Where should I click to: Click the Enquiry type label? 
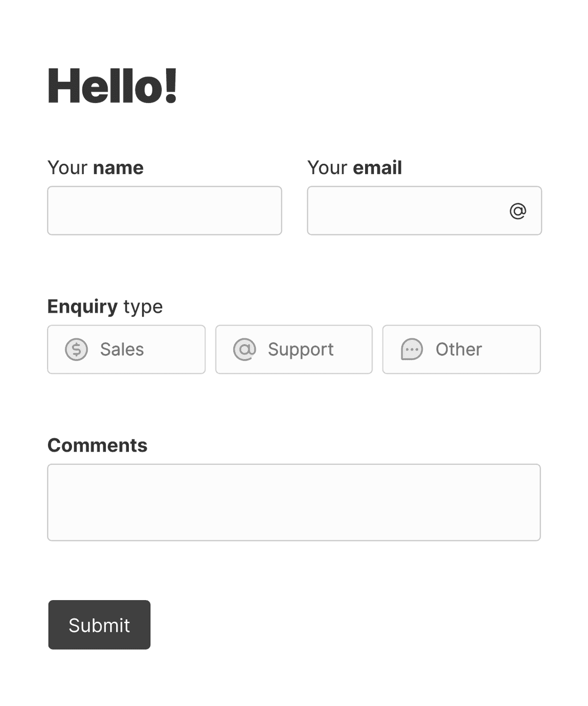105,306
